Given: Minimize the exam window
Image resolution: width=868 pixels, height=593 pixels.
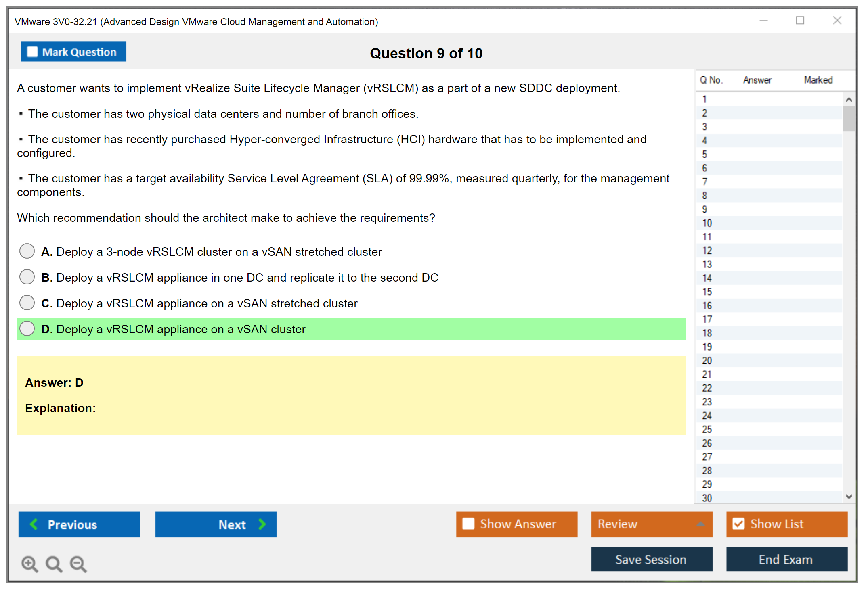Looking at the screenshot, I should point(763,21).
